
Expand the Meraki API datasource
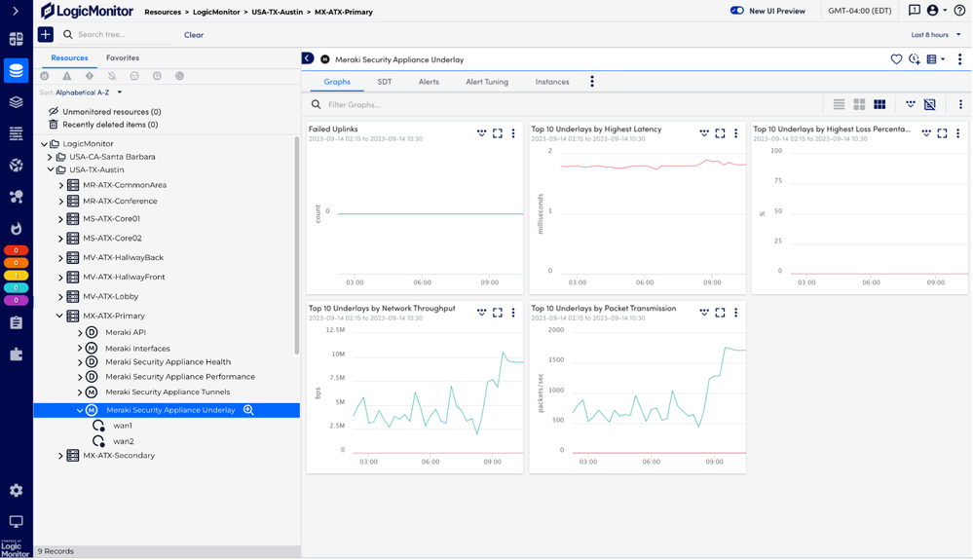[80, 332]
